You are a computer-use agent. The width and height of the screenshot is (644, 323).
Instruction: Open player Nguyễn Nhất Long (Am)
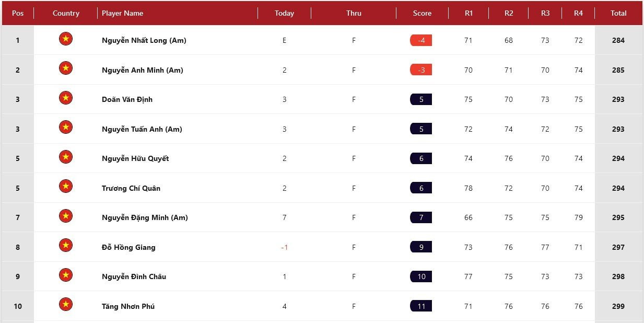(144, 40)
